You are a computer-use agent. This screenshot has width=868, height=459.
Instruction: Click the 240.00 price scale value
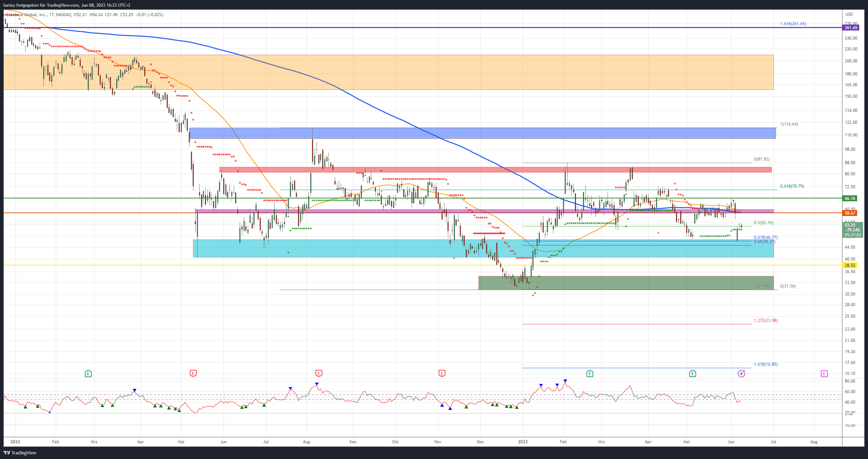851,38
